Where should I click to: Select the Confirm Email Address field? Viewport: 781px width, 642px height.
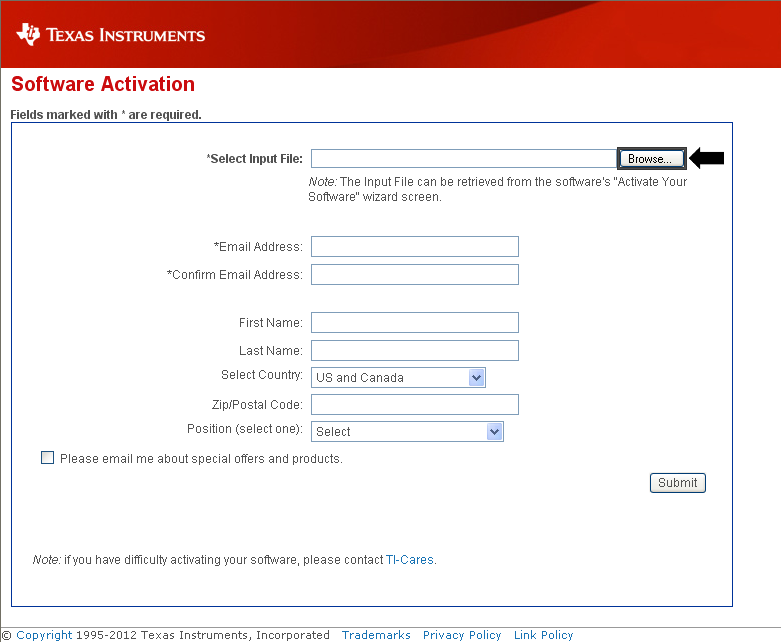coord(414,275)
